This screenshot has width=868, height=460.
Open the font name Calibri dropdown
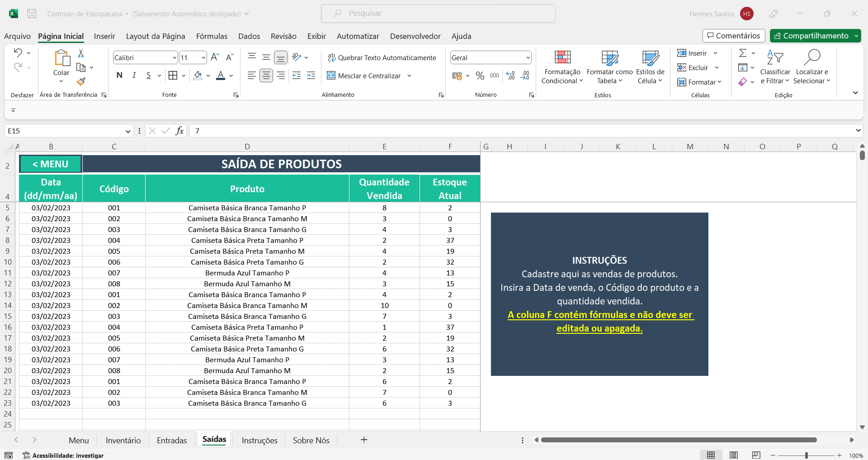coord(175,58)
